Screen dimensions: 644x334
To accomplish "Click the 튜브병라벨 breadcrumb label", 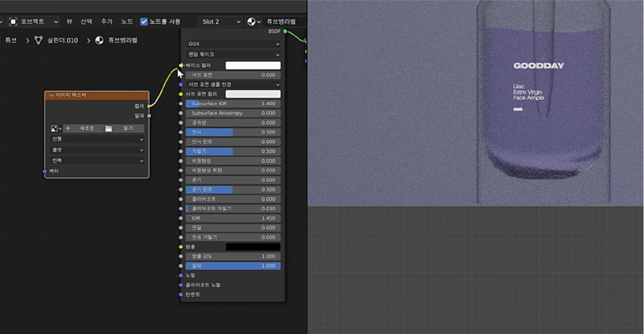I will tap(123, 40).
